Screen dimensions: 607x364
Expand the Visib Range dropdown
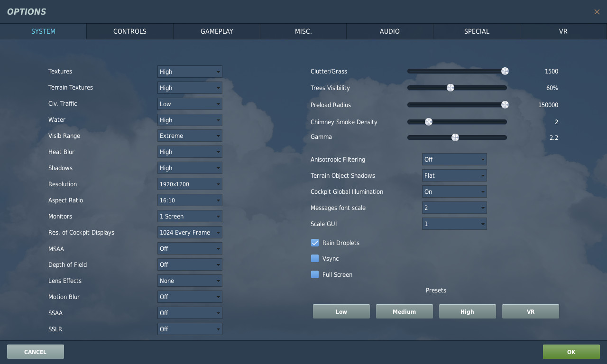(190, 136)
